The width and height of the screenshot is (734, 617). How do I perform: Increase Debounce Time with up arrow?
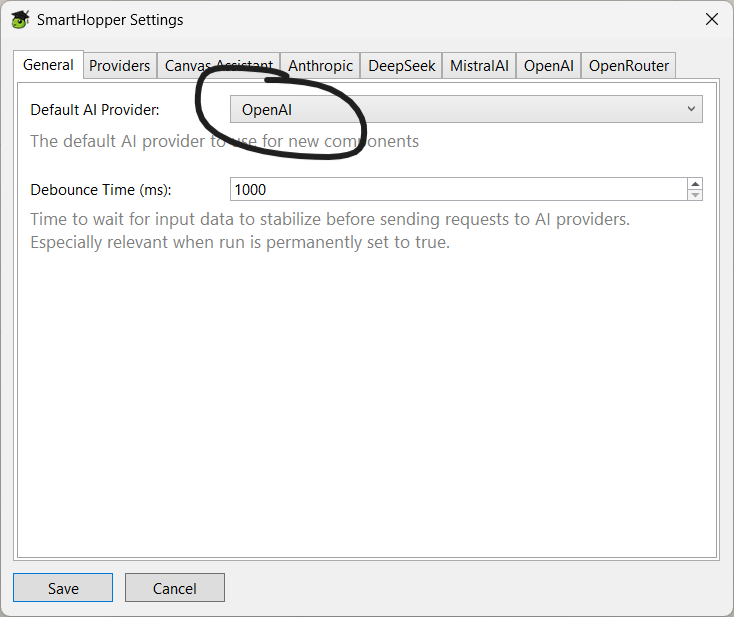point(695,184)
